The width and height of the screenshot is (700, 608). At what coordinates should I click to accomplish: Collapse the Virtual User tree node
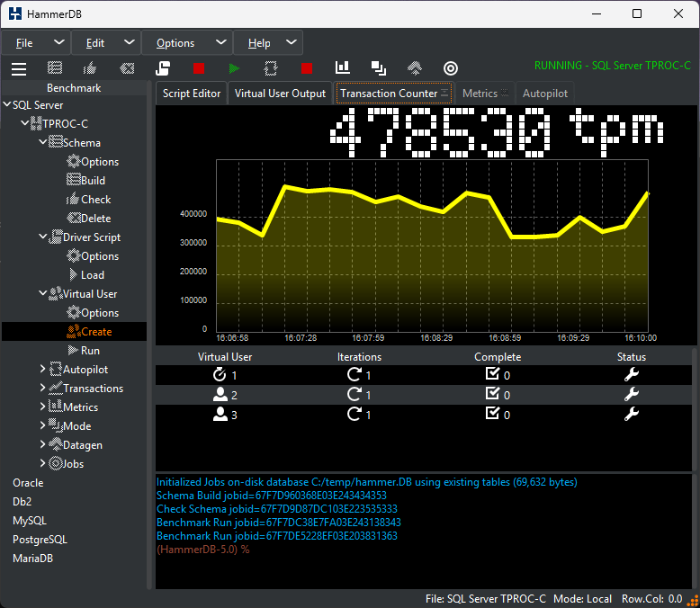tap(43, 293)
